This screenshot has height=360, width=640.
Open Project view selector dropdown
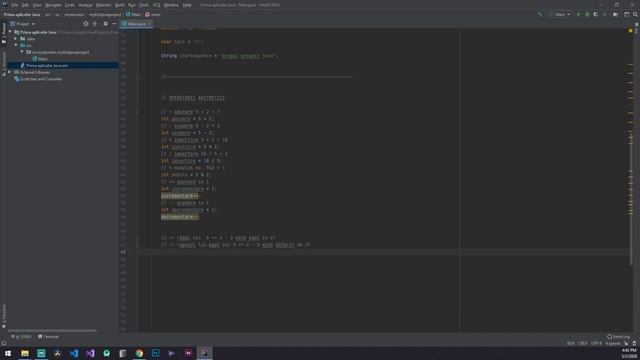(23, 24)
